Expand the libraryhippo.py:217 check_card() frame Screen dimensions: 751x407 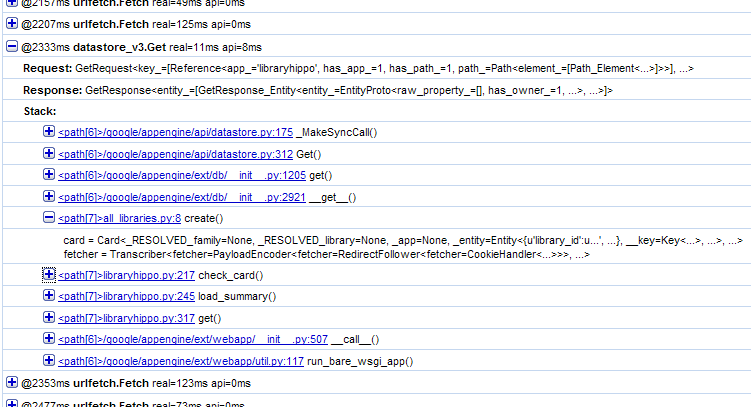[49, 274]
